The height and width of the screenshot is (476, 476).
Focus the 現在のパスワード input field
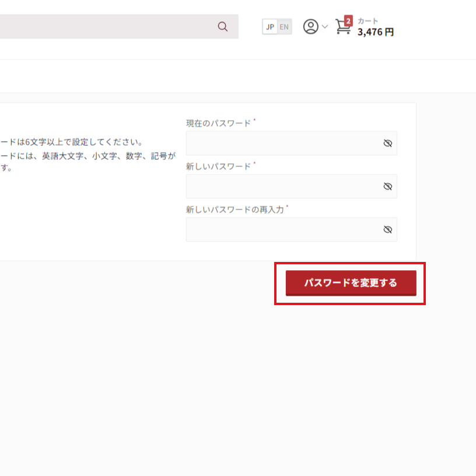[x=292, y=143]
